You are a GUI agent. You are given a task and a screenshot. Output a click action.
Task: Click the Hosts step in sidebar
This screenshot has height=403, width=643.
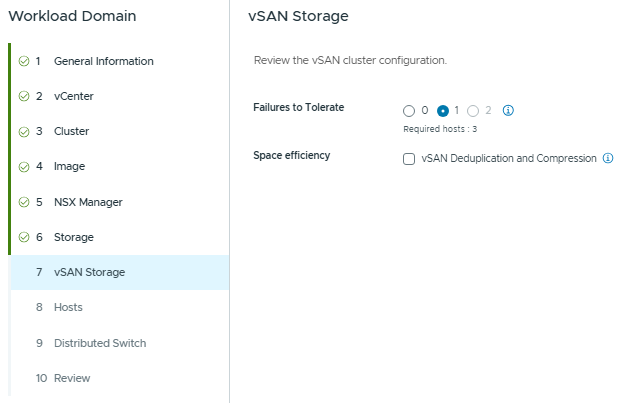tap(68, 307)
